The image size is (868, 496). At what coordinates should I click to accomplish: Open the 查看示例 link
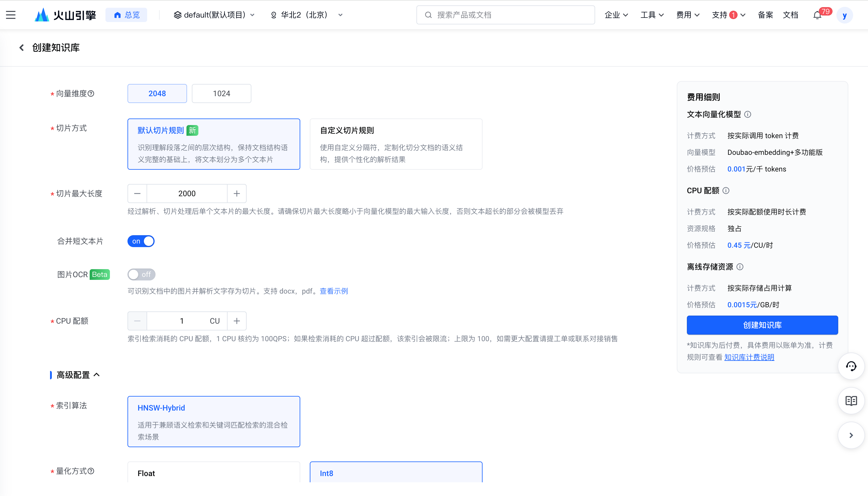(x=334, y=291)
